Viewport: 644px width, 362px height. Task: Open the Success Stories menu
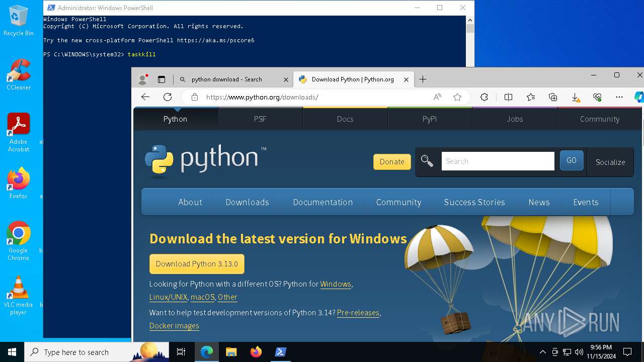click(474, 202)
